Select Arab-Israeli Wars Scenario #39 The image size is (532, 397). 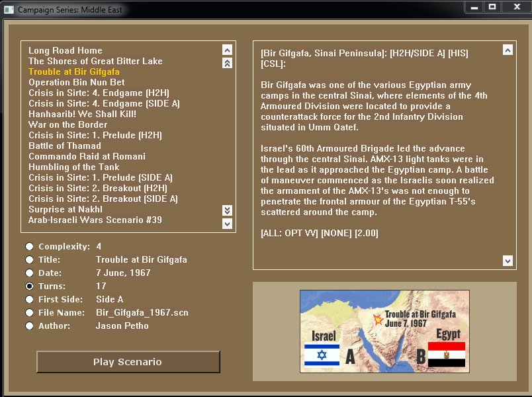95,220
